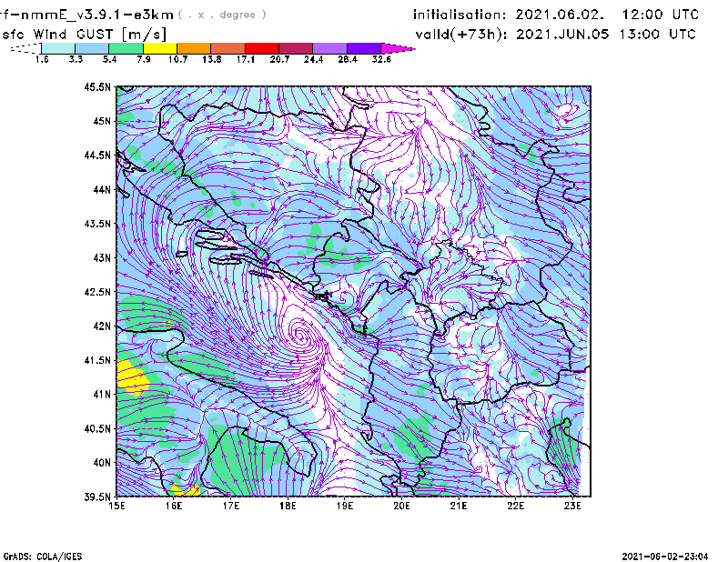Click the light cyan 1.6–3.3 legend swatch
This screenshot has height=562, width=728.
58,48
